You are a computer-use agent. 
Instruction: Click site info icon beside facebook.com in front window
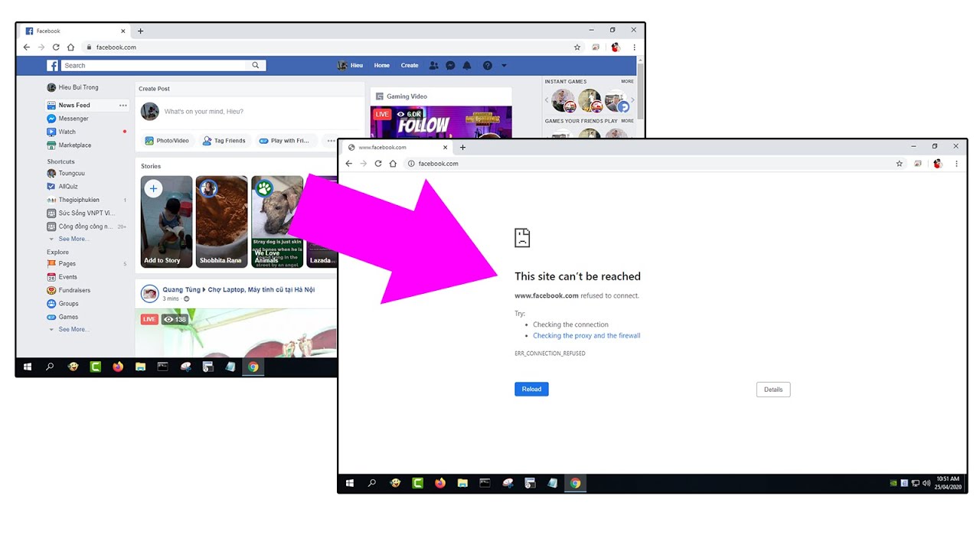pyautogui.click(x=411, y=164)
